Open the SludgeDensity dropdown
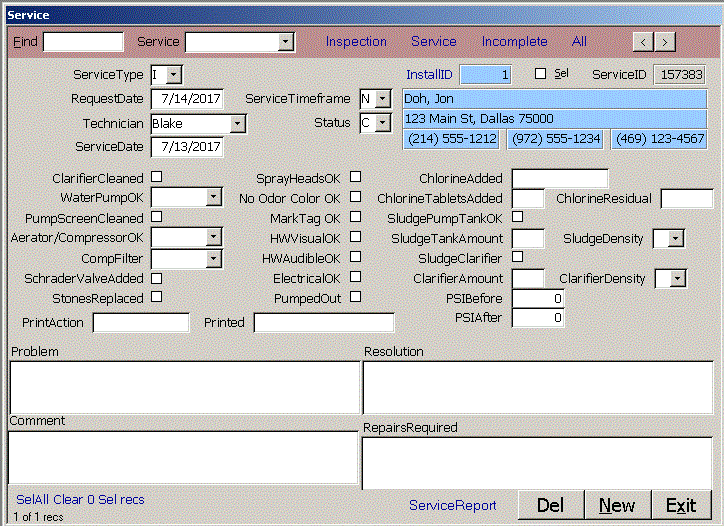The height and width of the screenshot is (526, 724). (x=675, y=238)
